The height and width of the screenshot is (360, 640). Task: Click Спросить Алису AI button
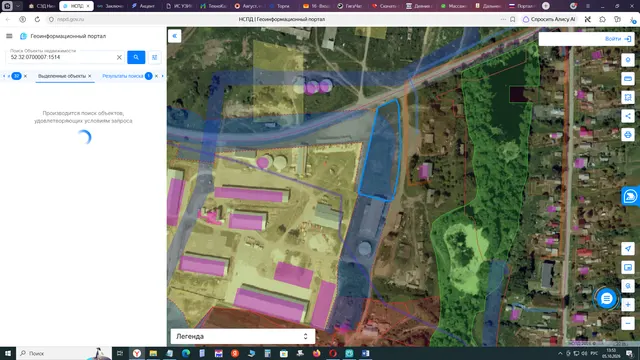549,19
